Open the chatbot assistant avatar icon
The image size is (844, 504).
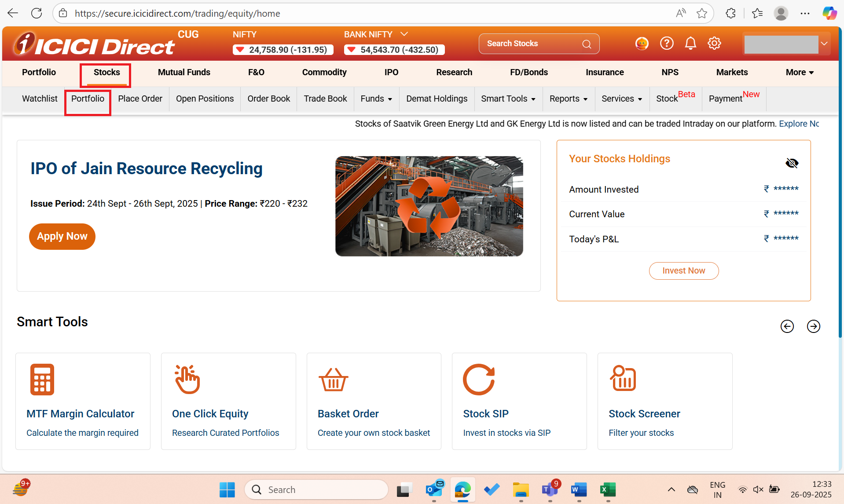642,44
